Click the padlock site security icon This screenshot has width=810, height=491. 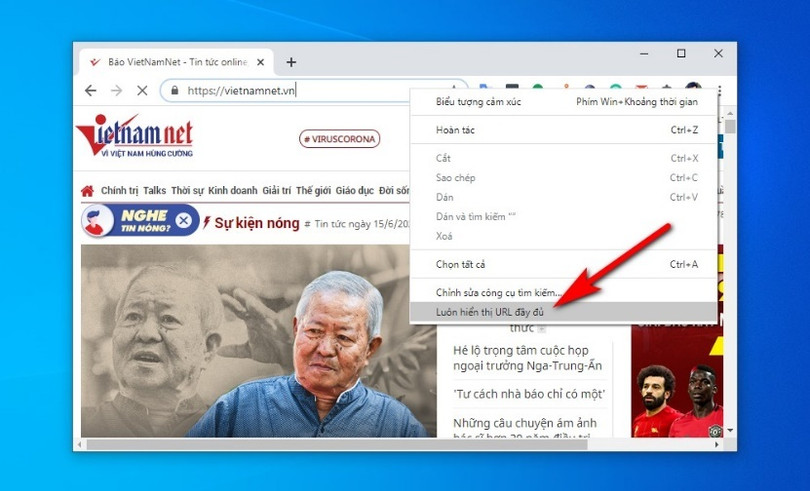click(175, 90)
